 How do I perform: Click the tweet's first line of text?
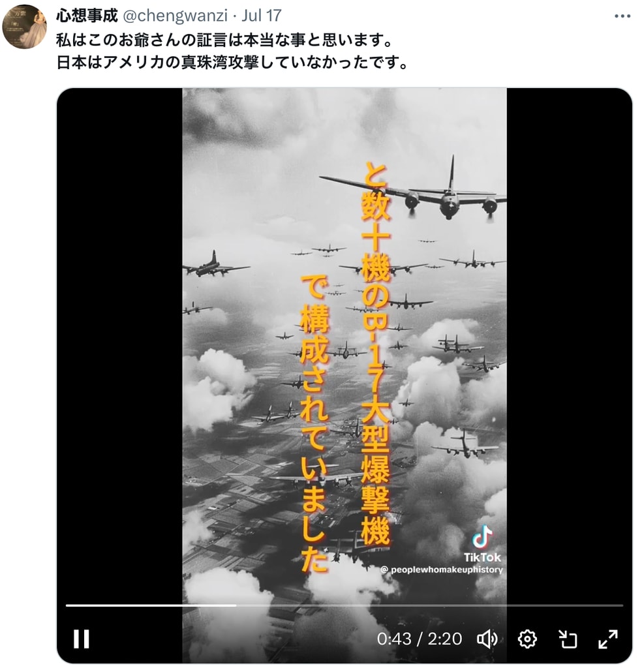[224, 40]
